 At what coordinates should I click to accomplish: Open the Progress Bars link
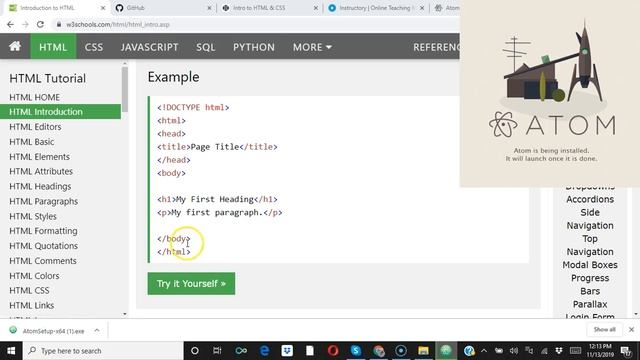590,284
